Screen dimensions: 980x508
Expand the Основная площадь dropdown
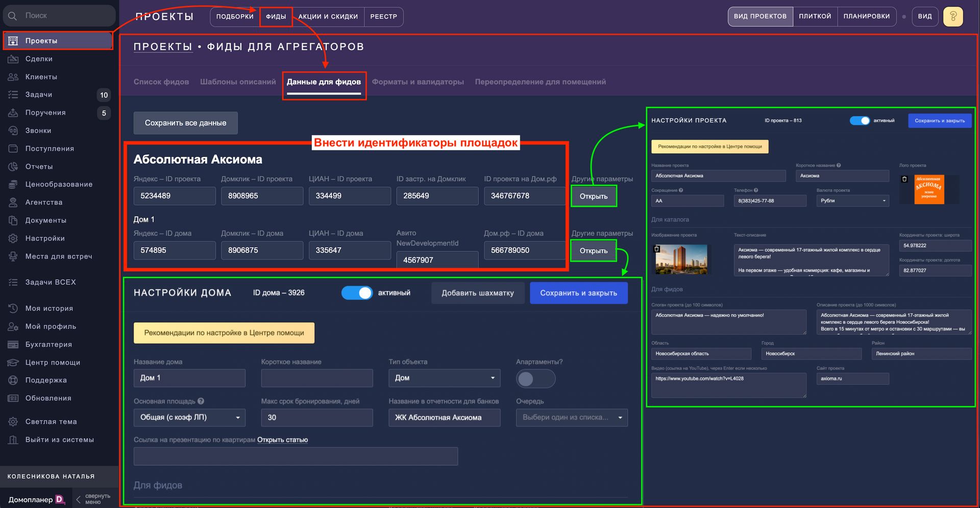(189, 417)
